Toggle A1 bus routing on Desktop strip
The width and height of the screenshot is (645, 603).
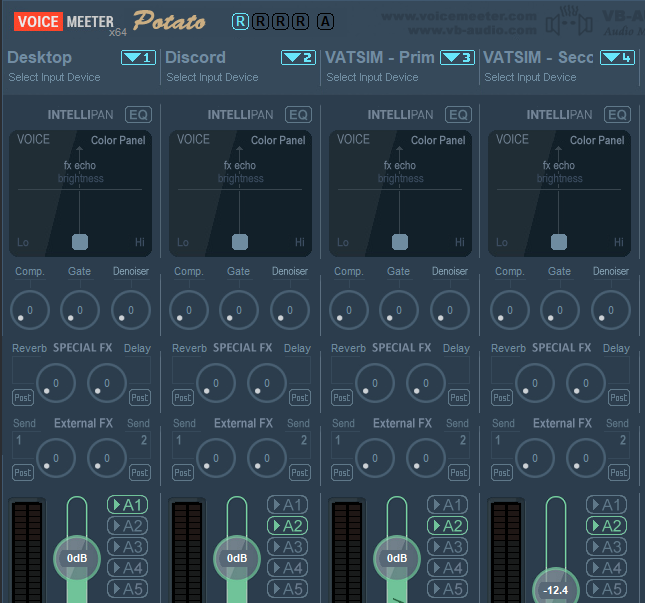pyautogui.click(x=128, y=505)
